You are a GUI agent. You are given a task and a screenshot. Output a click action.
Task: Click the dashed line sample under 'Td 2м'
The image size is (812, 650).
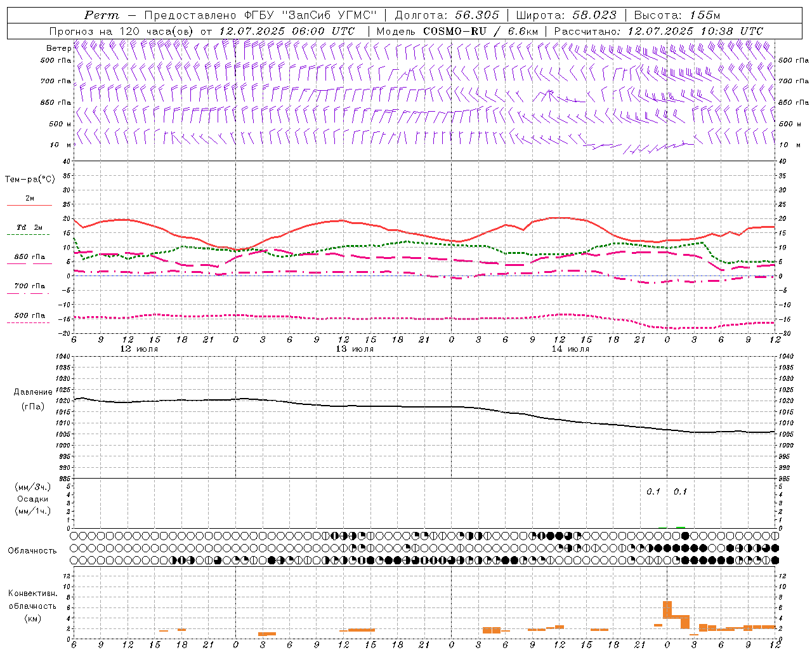point(28,235)
